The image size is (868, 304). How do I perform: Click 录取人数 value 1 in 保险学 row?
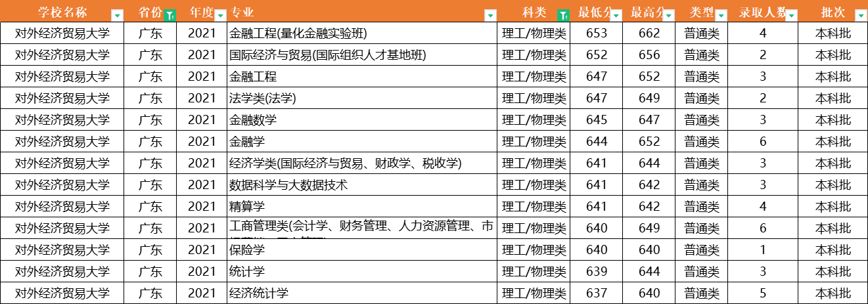pos(763,250)
